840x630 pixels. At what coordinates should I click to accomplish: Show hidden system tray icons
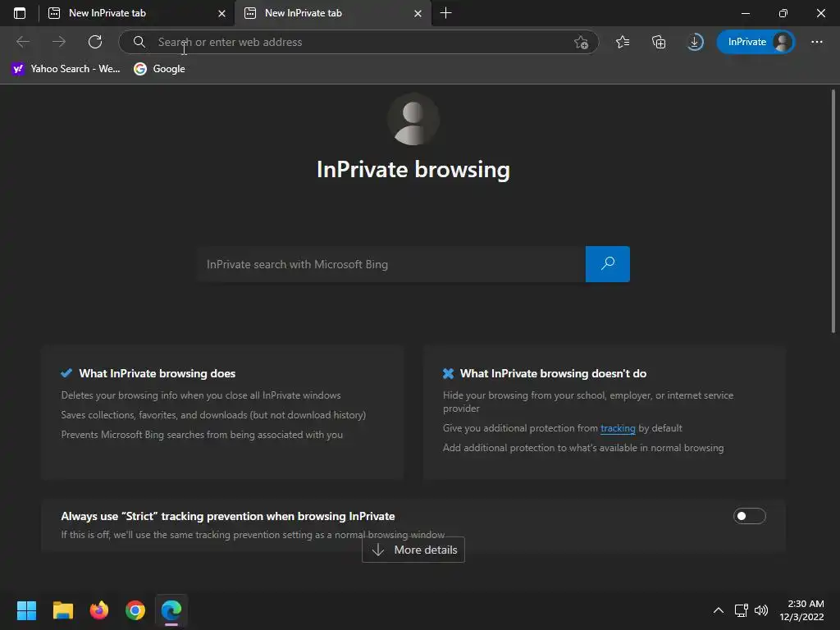tap(719, 610)
